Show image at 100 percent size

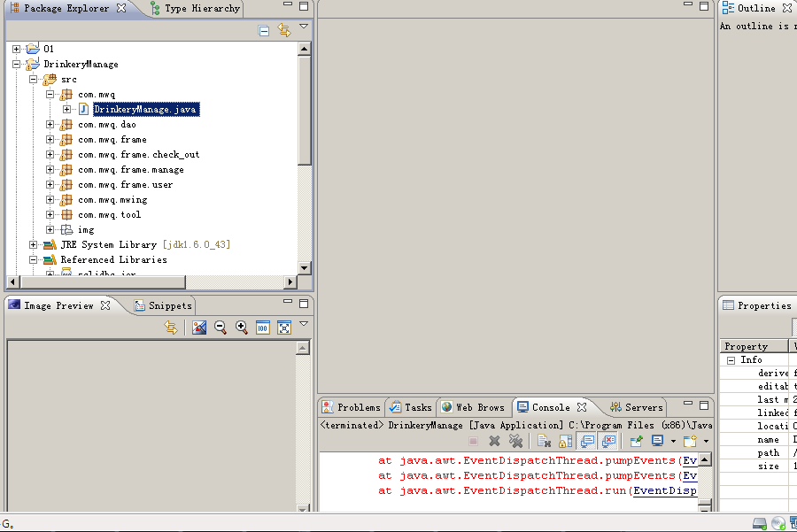point(263,328)
